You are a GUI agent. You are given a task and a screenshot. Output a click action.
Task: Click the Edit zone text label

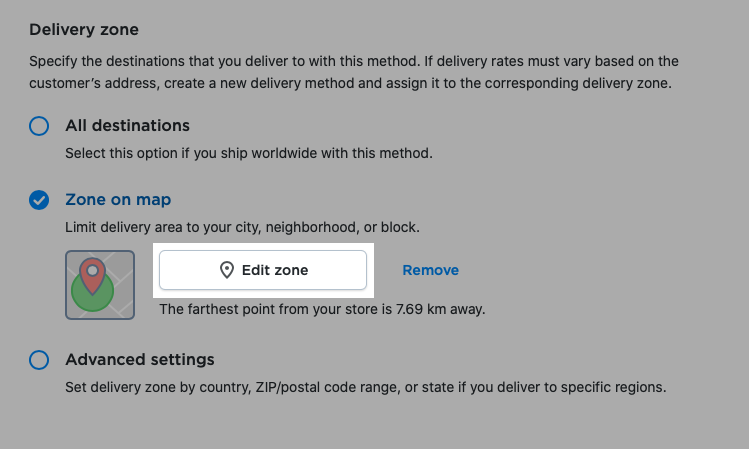point(275,270)
